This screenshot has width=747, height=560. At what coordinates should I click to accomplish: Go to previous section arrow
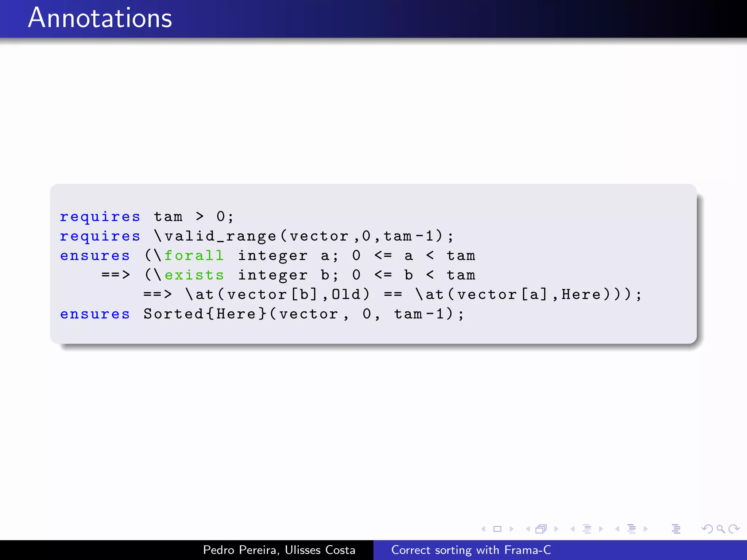pos(617,529)
